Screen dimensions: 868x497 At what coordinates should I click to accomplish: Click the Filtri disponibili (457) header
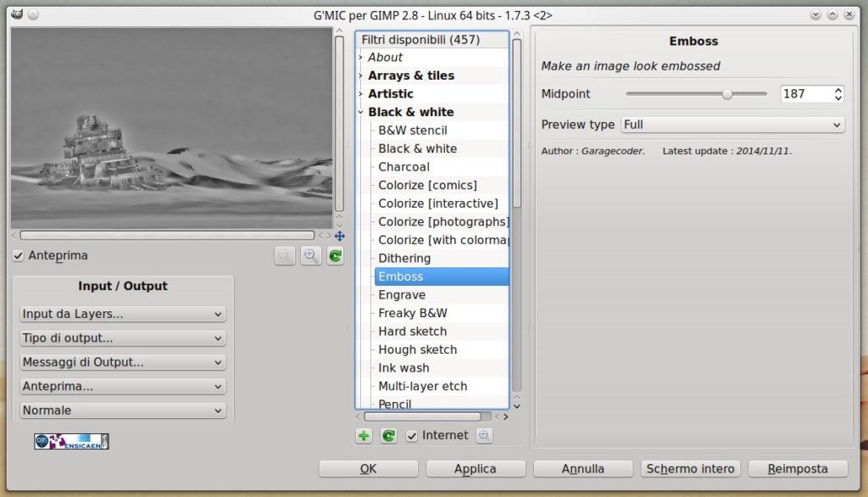[432, 39]
